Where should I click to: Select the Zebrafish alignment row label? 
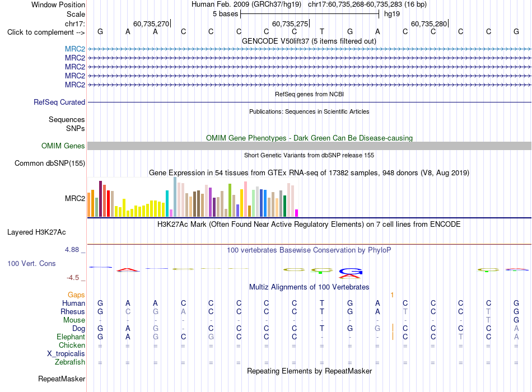[69, 362]
